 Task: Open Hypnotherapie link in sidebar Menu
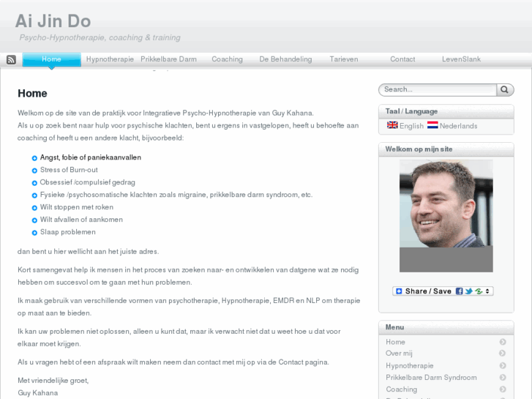coord(410,366)
